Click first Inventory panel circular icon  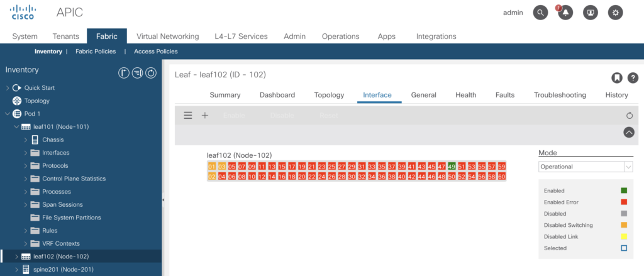124,73
